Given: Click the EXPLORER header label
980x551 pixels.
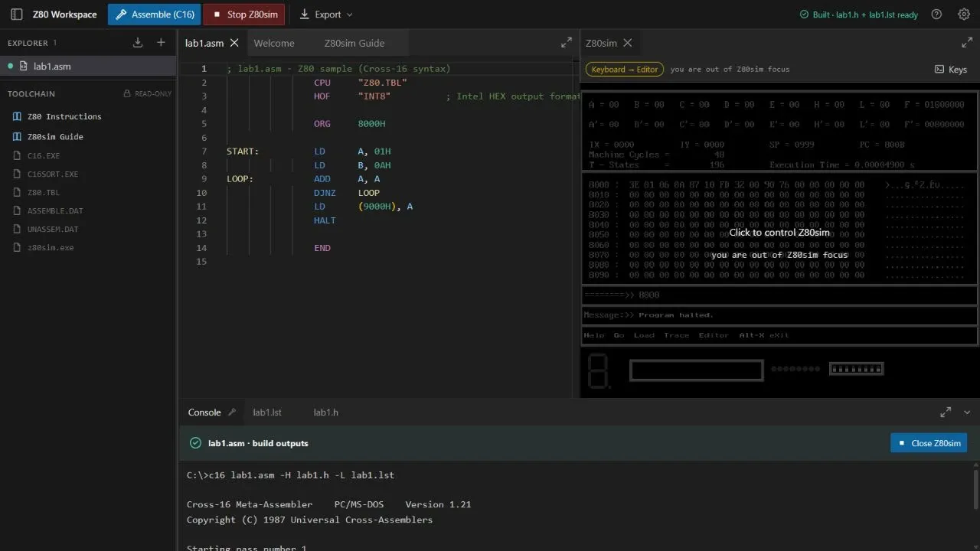Looking at the screenshot, I should (x=28, y=43).
